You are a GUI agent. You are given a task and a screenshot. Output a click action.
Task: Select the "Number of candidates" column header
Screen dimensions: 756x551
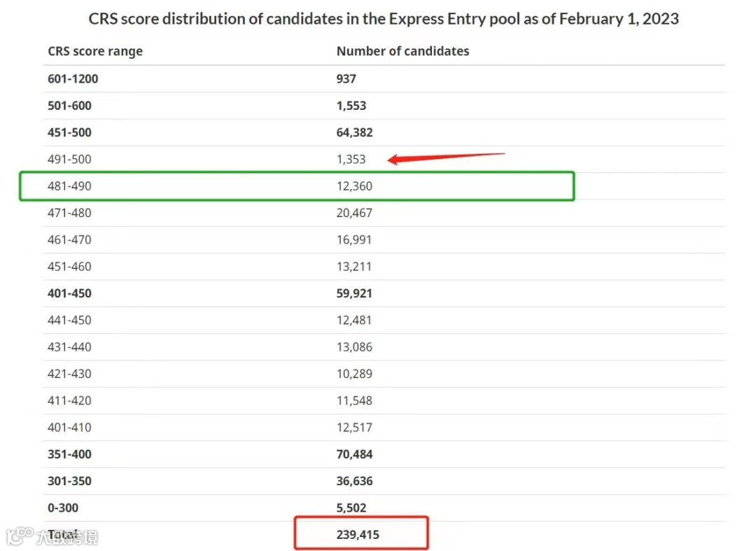402,51
